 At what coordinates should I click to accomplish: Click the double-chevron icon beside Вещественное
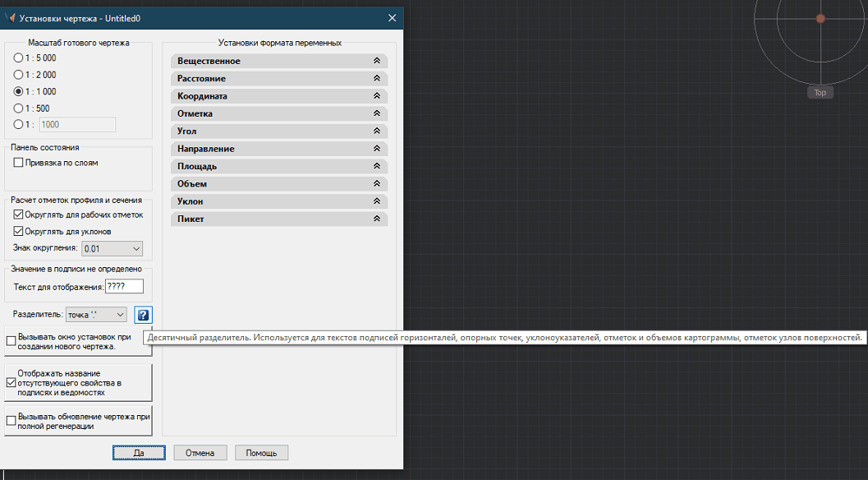pyautogui.click(x=377, y=61)
